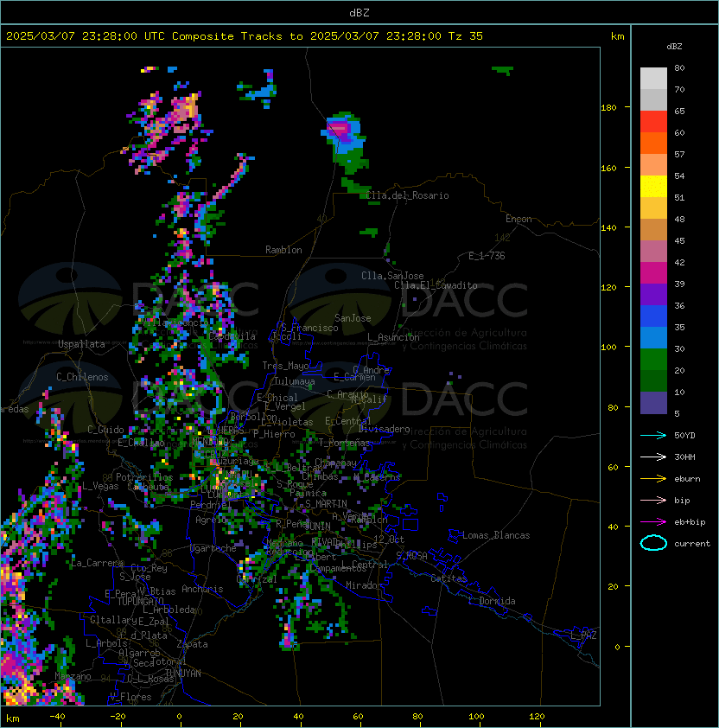Click the 'Agrelo' map label
This screenshot has height=728, width=719.
tap(211, 520)
